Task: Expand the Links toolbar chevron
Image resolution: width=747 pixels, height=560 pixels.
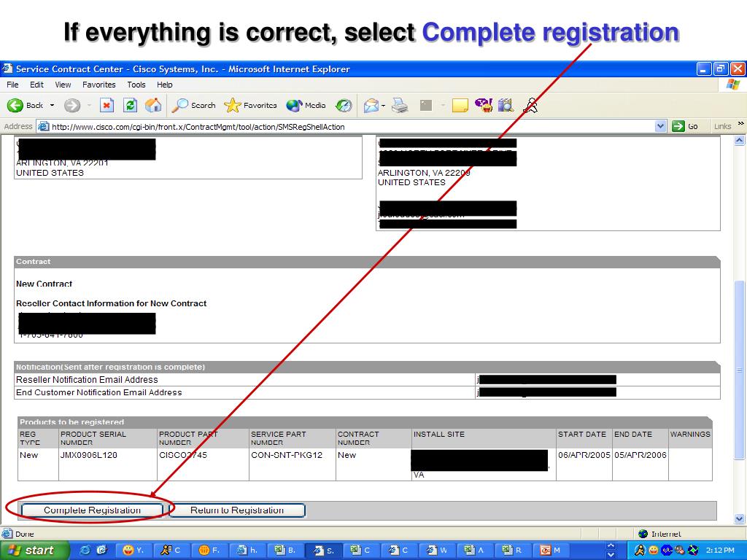Action: click(741, 124)
